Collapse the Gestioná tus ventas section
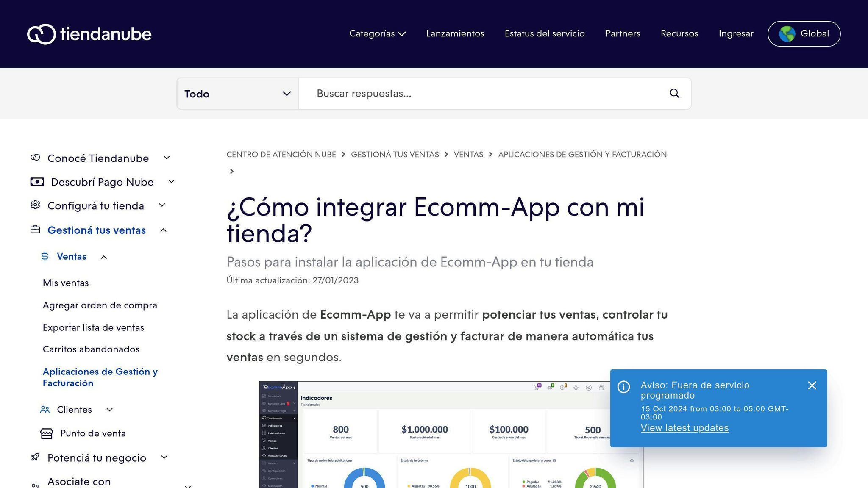 click(164, 230)
